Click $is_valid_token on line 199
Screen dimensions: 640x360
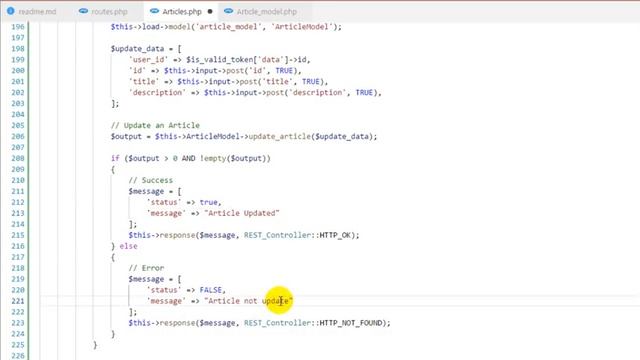(x=220, y=60)
